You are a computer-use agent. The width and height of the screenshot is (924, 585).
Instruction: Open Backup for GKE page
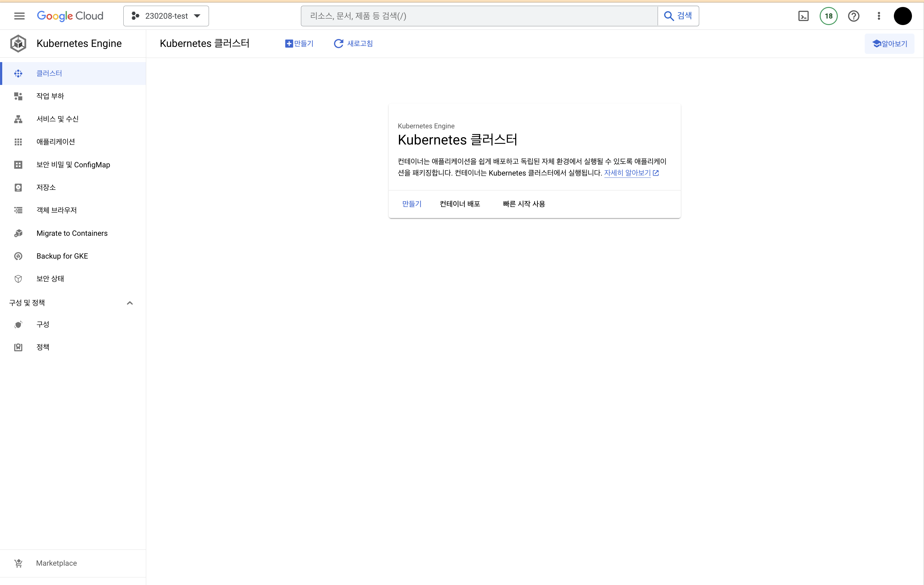(x=62, y=256)
